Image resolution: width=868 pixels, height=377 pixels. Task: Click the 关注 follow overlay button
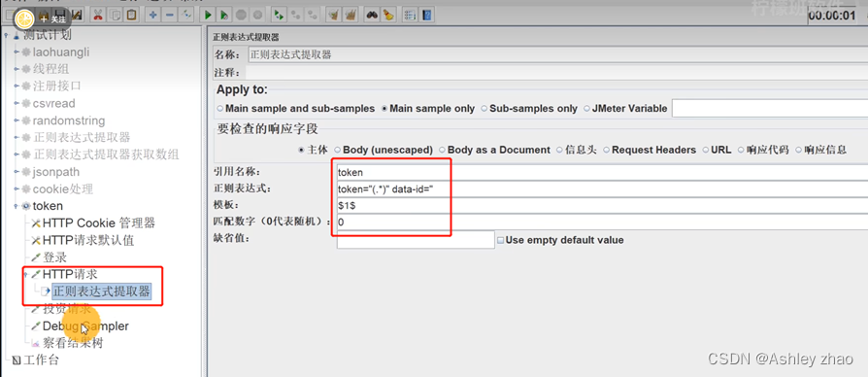53,19
